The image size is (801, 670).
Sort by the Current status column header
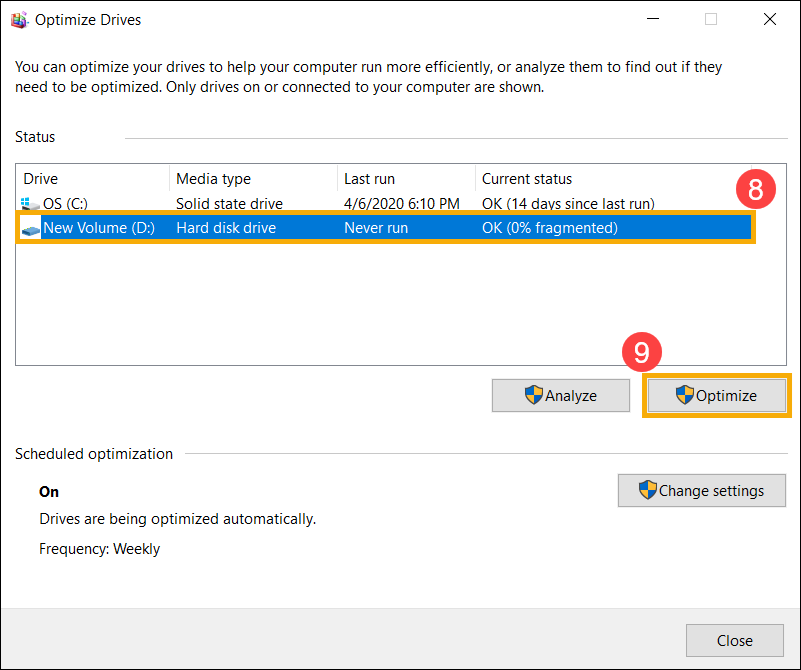click(613, 179)
